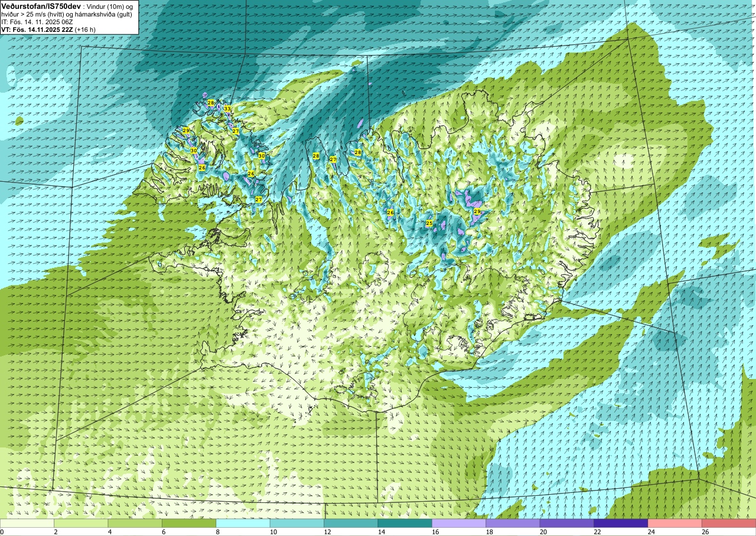Click the legend scale number 12
Viewport: 756px width, 536px height.
click(x=327, y=532)
